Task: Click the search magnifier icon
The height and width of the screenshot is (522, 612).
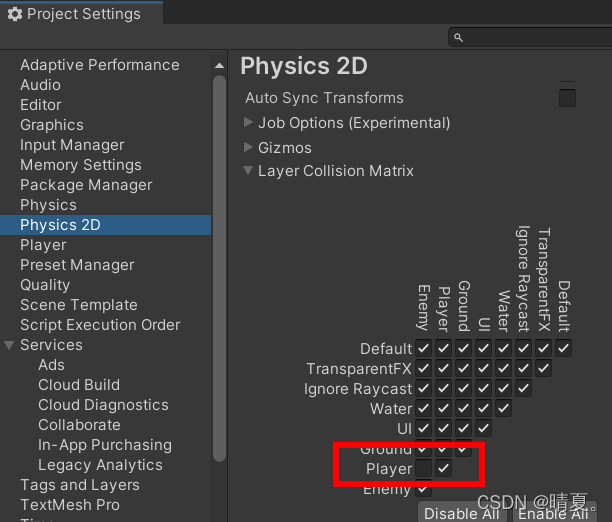Action: [x=458, y=37]
